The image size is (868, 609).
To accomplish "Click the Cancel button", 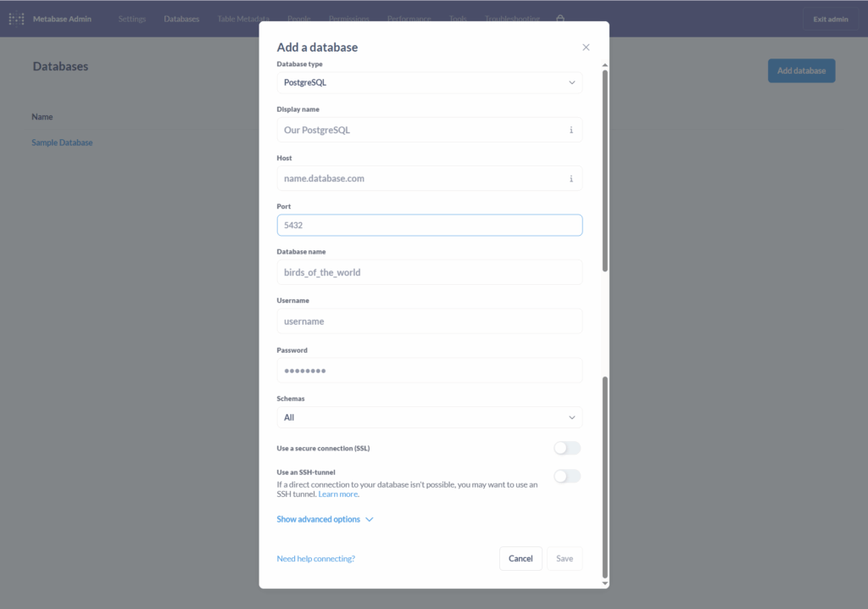I will coord(520,558).
